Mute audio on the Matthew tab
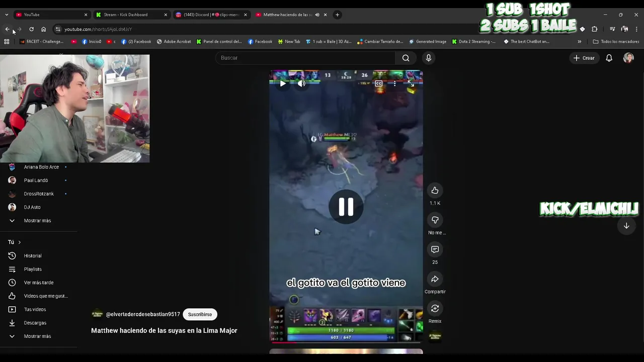The width and height of the screenshot is (644, 362). point(317,15)
